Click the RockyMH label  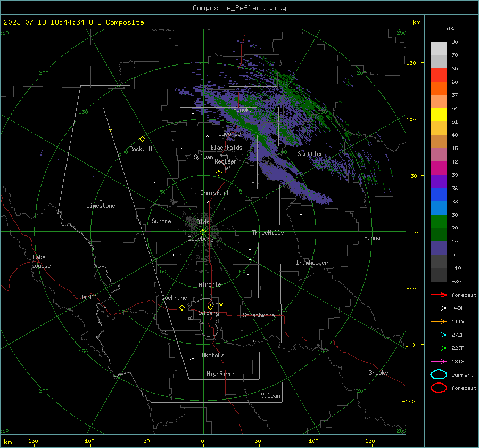pyautogui.click(x=141, y=149)
